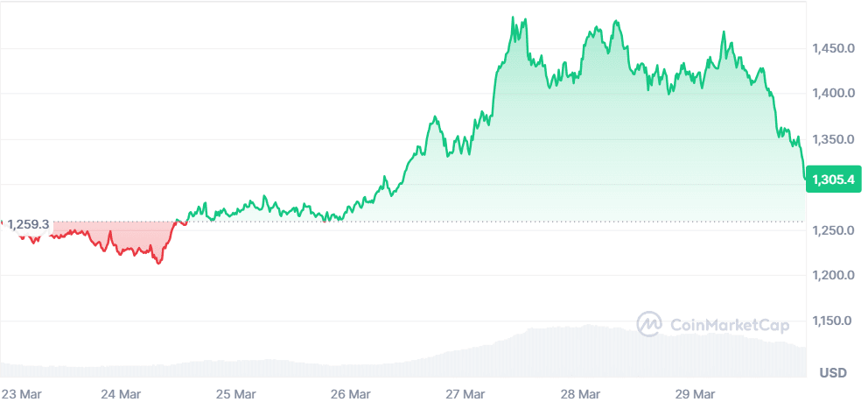The height and width of the screenshot is (409, 868).
Task: Click the 1,200.0 price axis label
Action: tap(832, 276)
